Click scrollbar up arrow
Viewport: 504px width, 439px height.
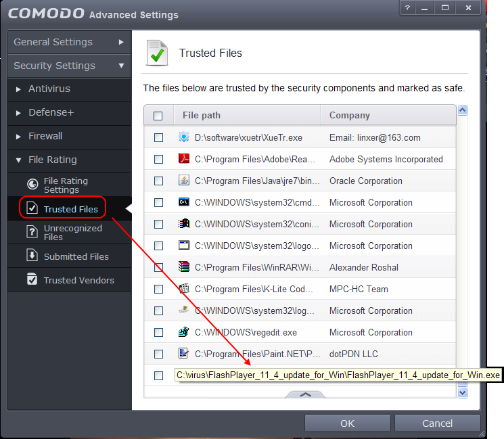(462, 110)
